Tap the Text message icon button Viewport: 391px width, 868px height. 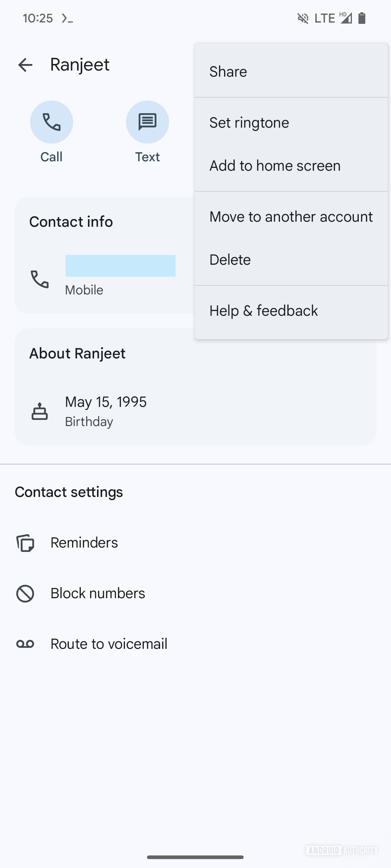point(147,122)
